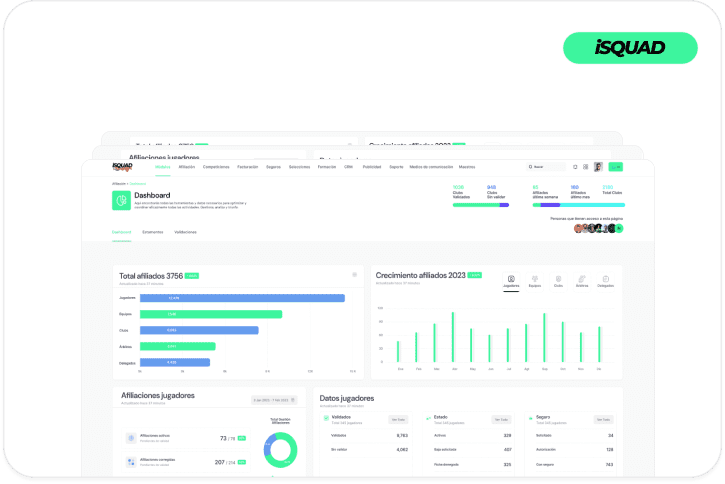The width and height of the screenshot is (725, 484).
Task: Click Ver Todo button in Validados panel
Action: click(x=399, y=419)
